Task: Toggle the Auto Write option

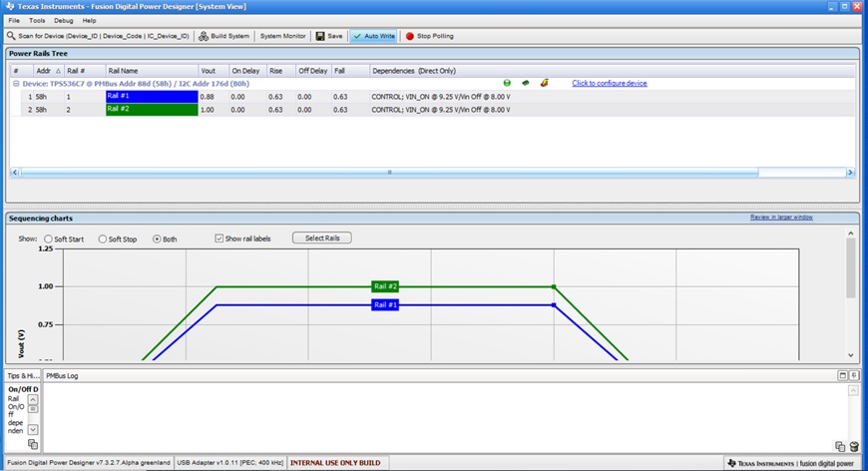Action: 374,36
